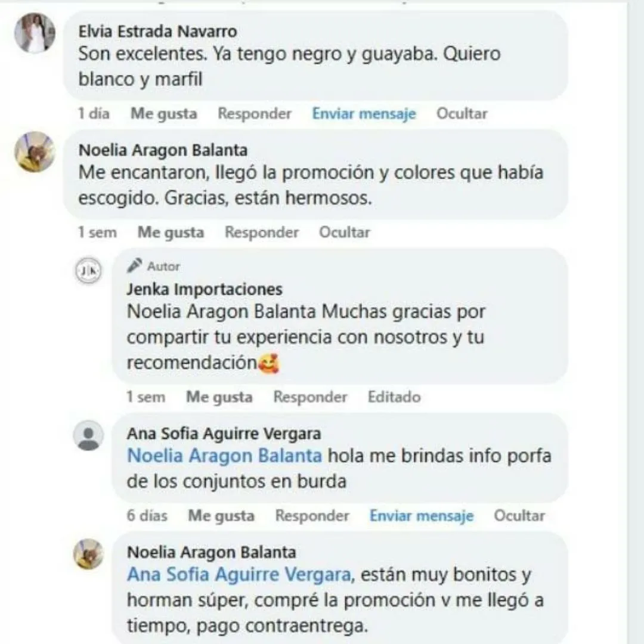Like Ana Sofia's comment about conjuntos
The image size is (644, 644).
coord(221,515)
